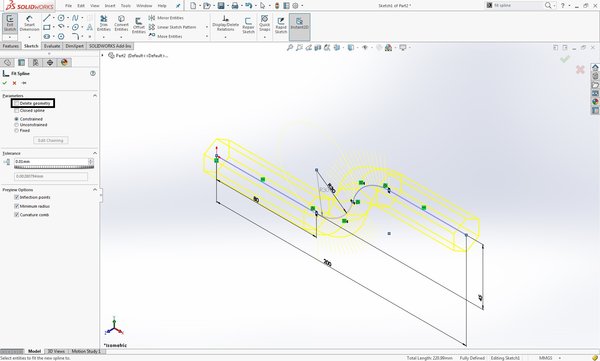600x361 pixels.
Task: Switch to the Evaluate tab
Action: pos(52,46)
